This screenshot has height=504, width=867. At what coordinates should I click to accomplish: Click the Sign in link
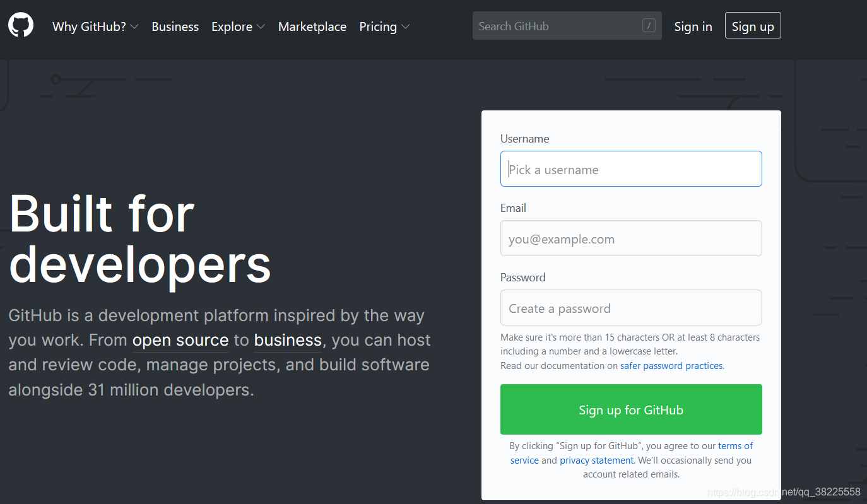pos(693,26)
